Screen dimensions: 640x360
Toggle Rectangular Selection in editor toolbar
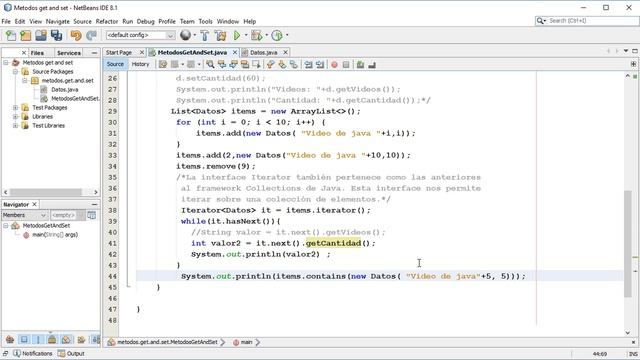[x=256, y=64]
